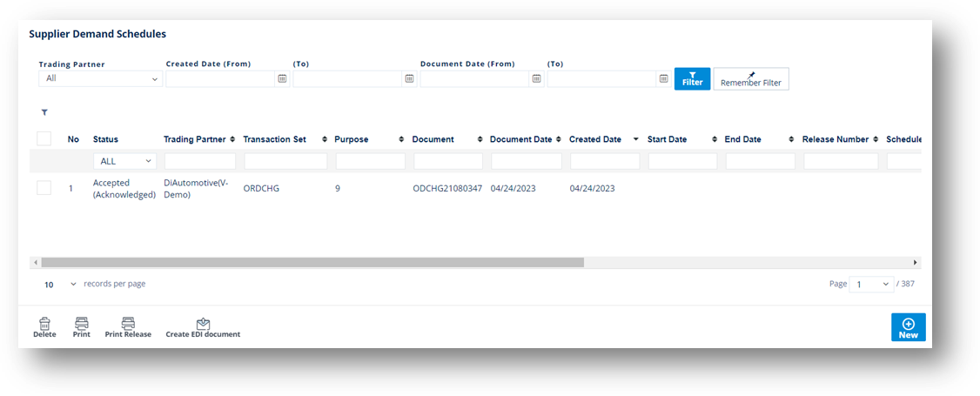Open calendar for Document Date To

664,78
